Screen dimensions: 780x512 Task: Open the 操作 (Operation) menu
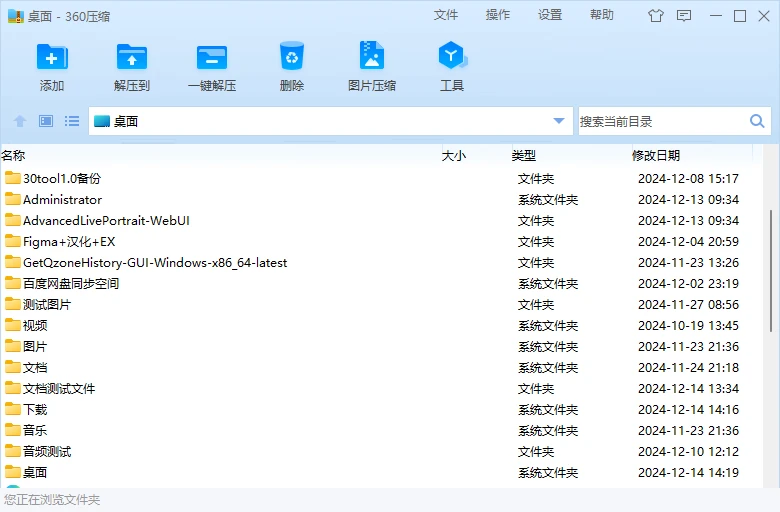[498, 15]
